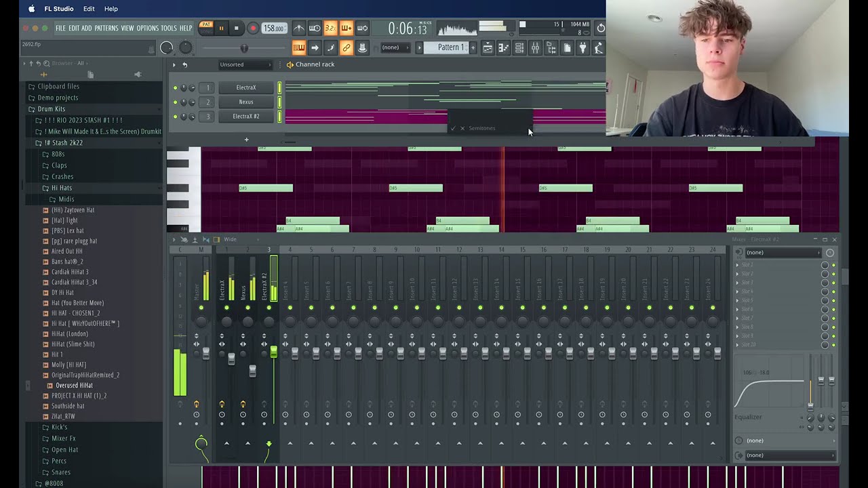
Task: Click the multilink to controllers stamp icon
Action: coord(362,47)
